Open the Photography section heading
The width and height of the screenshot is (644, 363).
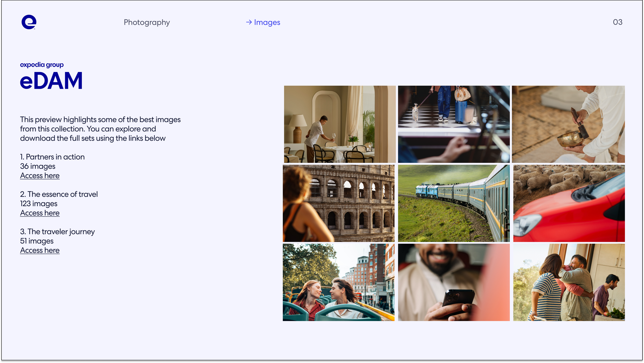point(147,22)
